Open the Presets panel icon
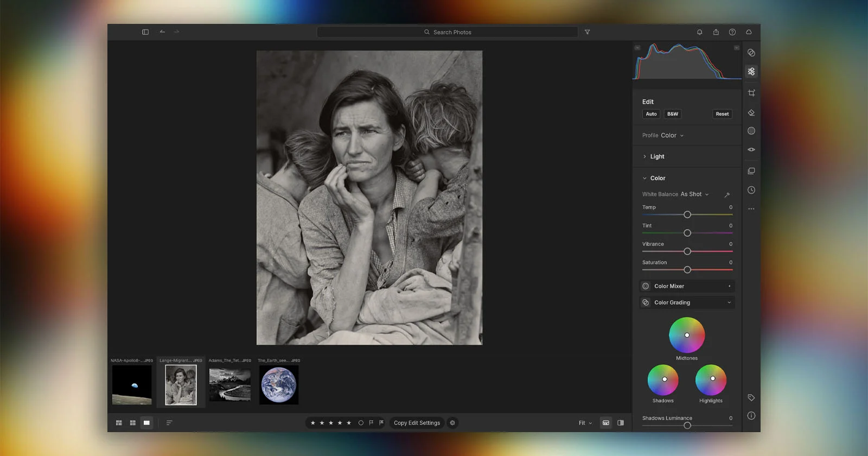Viewport: 868px width, 456px height. (x=751, y=53)
